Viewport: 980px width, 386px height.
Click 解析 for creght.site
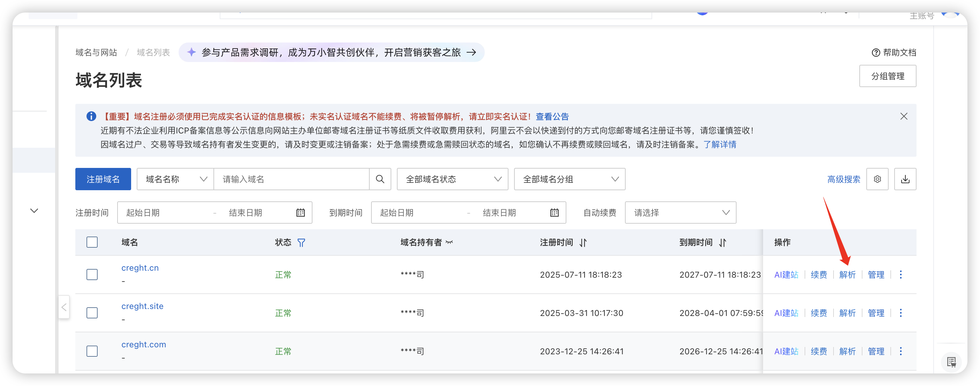click(x=847, y=313)
